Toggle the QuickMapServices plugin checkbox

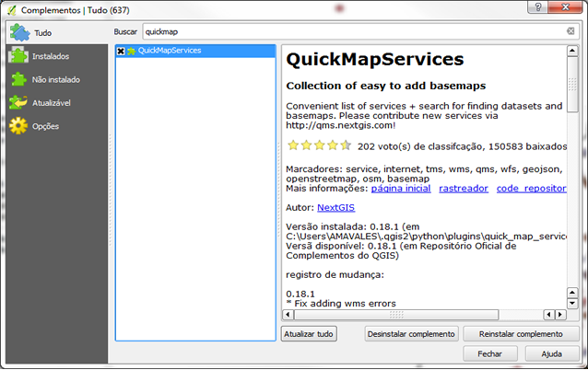pos(121,51)
